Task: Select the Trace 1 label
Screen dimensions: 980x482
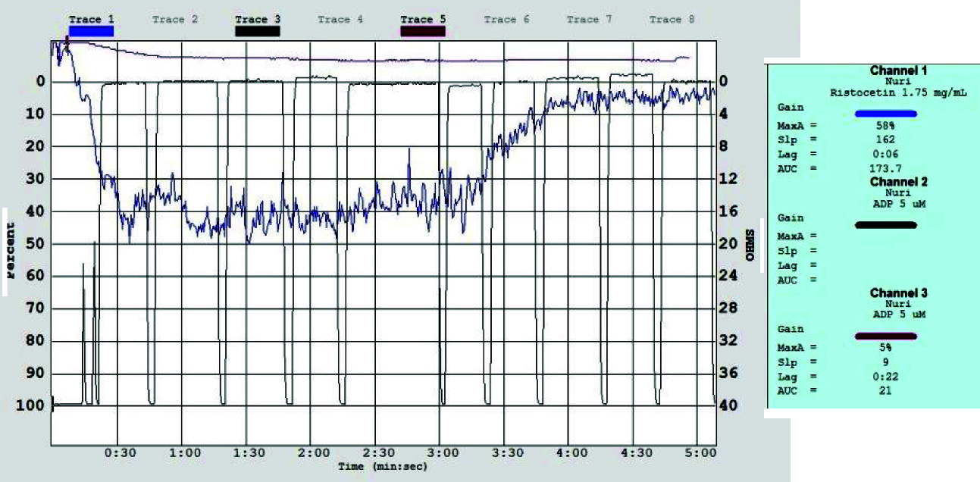Action: click(91, 20)
